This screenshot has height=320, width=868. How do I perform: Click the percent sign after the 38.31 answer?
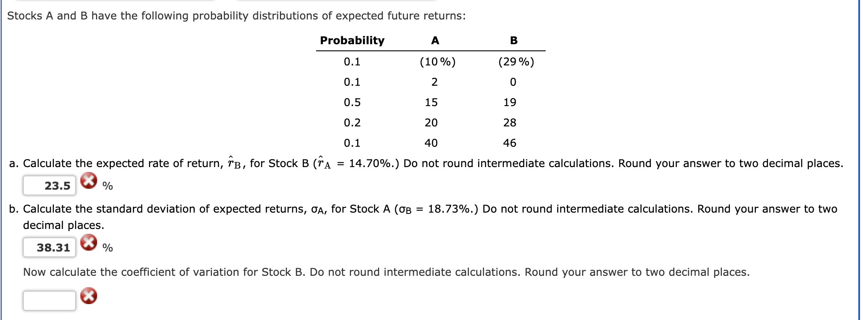(108, 248)
